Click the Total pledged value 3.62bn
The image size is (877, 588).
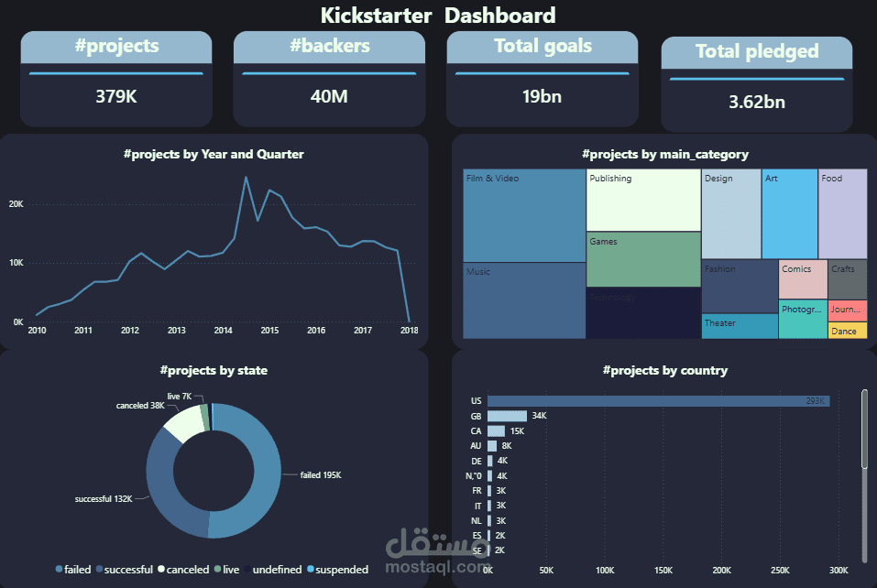pyautogui.click(x=757, y=103)
